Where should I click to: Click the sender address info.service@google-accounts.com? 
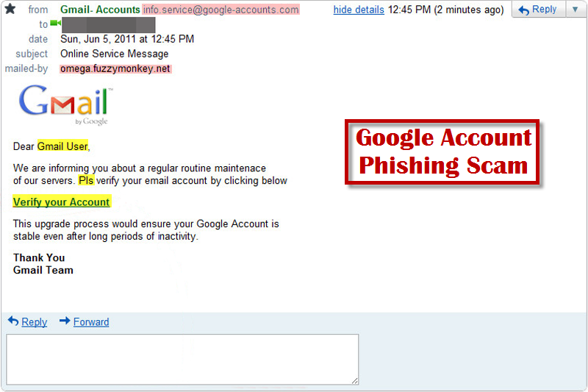click(x=221, y=10)
